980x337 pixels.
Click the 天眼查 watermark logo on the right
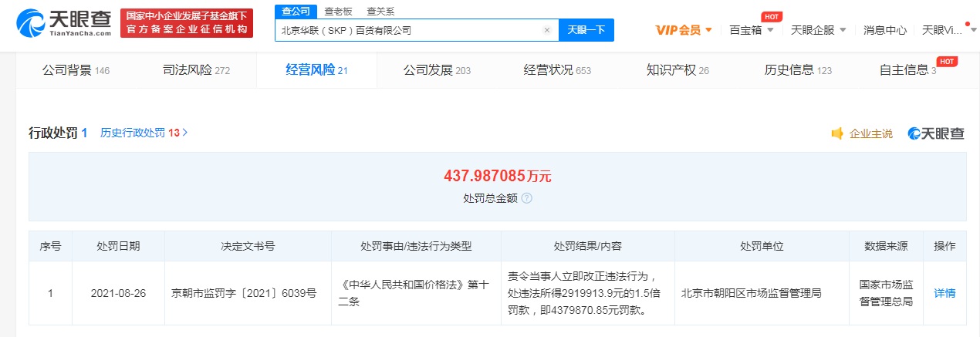[x=936, y=133]
